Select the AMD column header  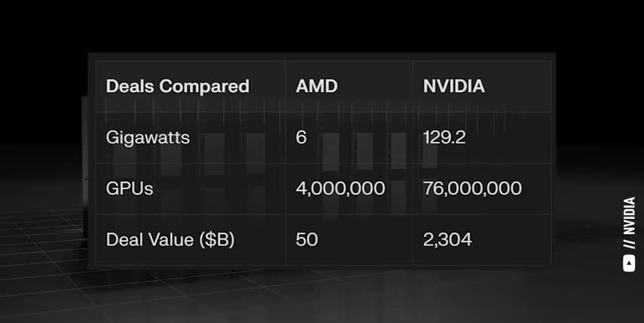[x=317, y=86]
